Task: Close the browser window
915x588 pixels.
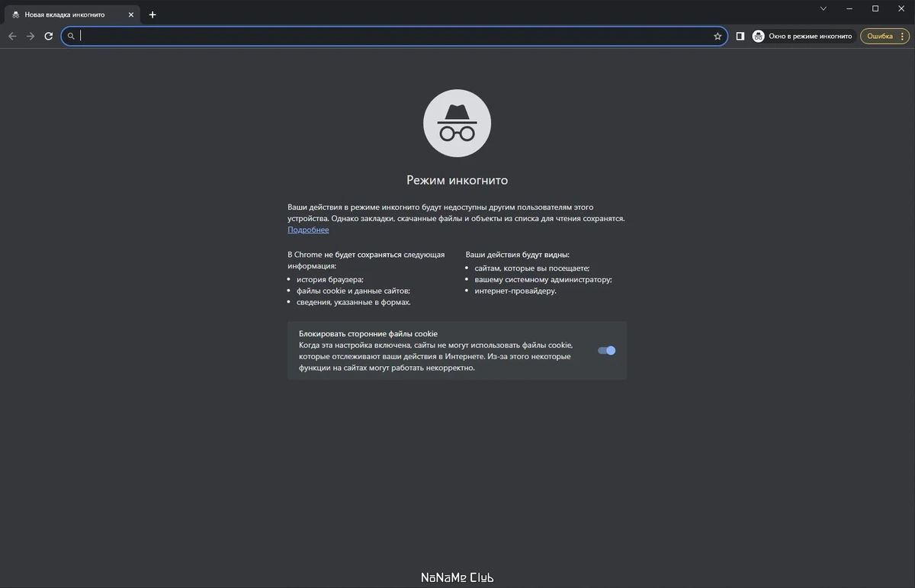Action: pyautogui.click(x=901, y=8)
